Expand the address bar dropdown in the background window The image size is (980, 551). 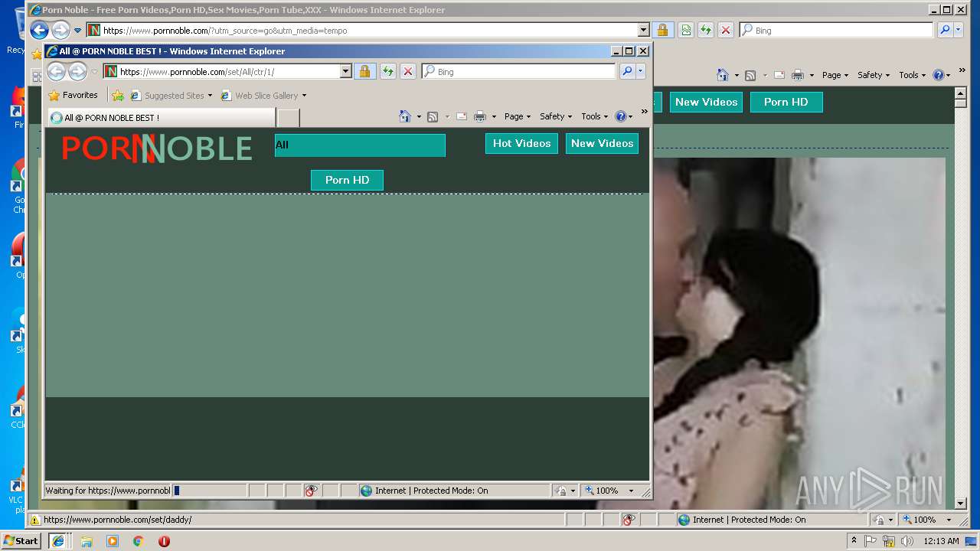[x=644, y=31]
